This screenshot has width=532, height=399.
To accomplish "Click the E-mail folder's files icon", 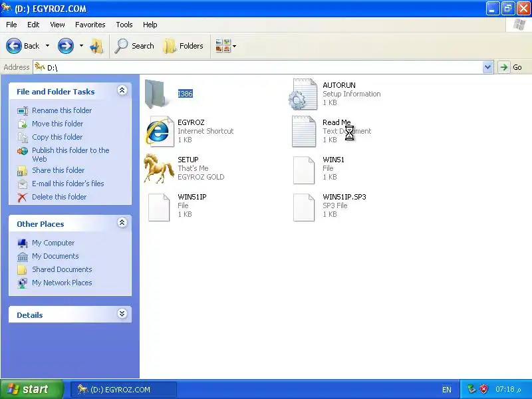I will [23, 184].
